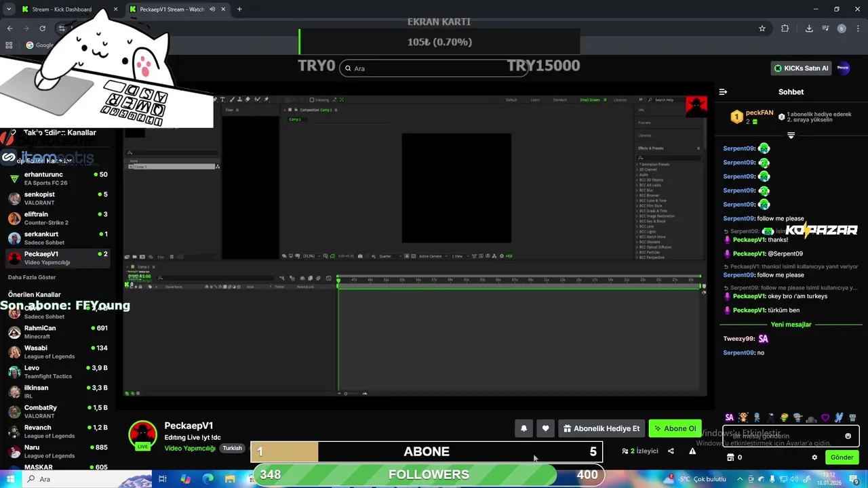Open the Chrome profile avatar
Image resolution: width=868 pixels, height=488 pixels.
point(842,28)
